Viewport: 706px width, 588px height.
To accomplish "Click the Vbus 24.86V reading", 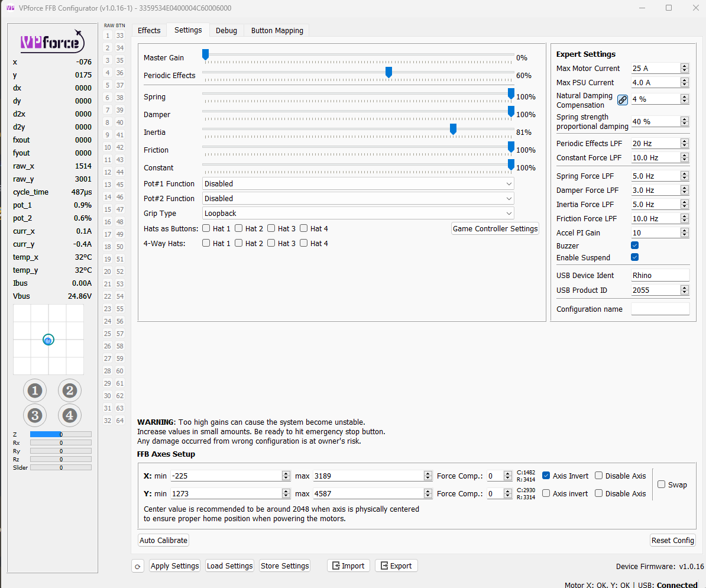I will [80, 296].
